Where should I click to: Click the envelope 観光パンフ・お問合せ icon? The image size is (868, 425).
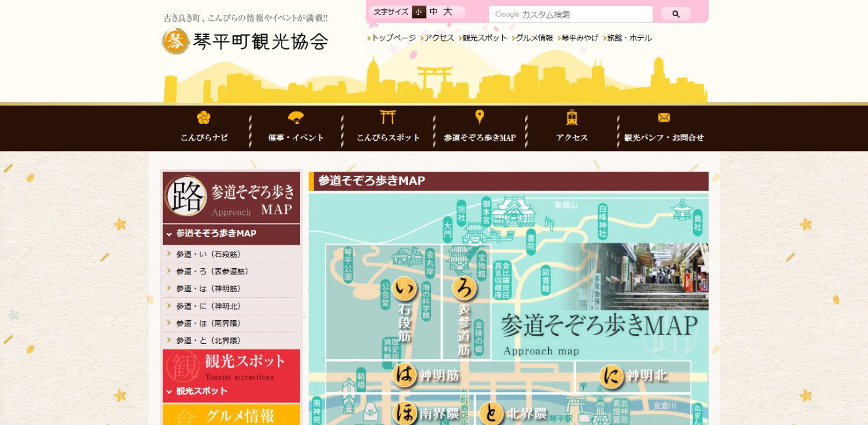coord(664,118)
